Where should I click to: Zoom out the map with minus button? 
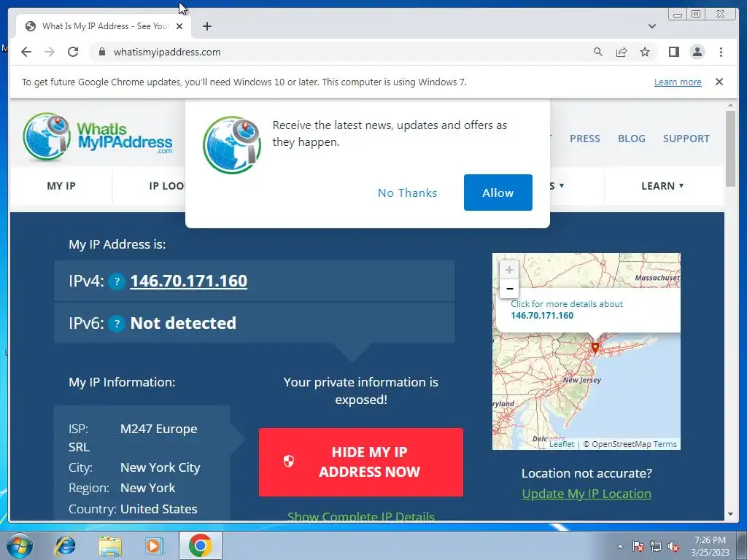click(x=508, y=289)
